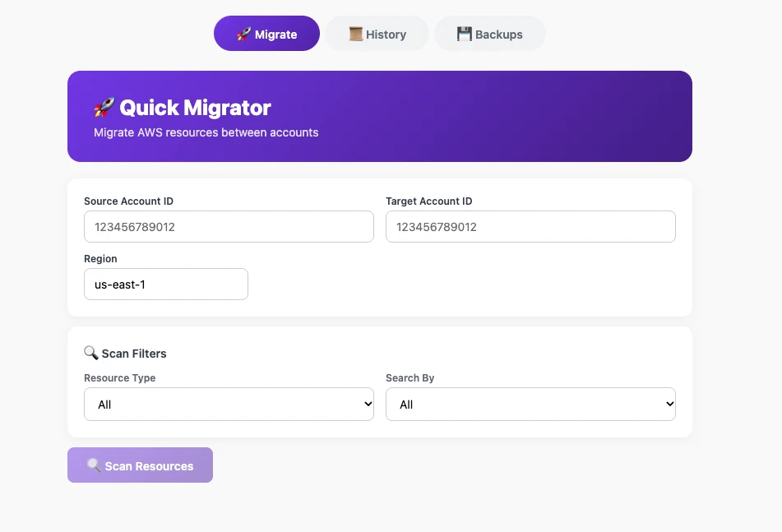Expand the Resource Type dropdown
This screenshot has height=532, width=782.
click(229, 405)
